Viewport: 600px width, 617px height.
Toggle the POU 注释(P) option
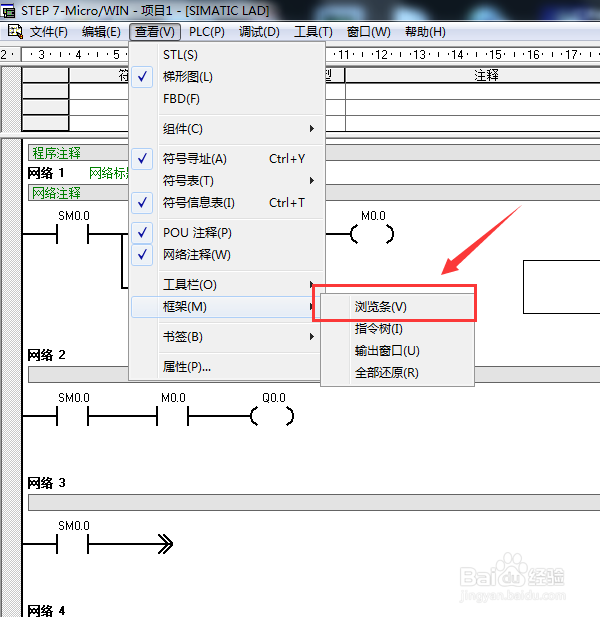227,233
